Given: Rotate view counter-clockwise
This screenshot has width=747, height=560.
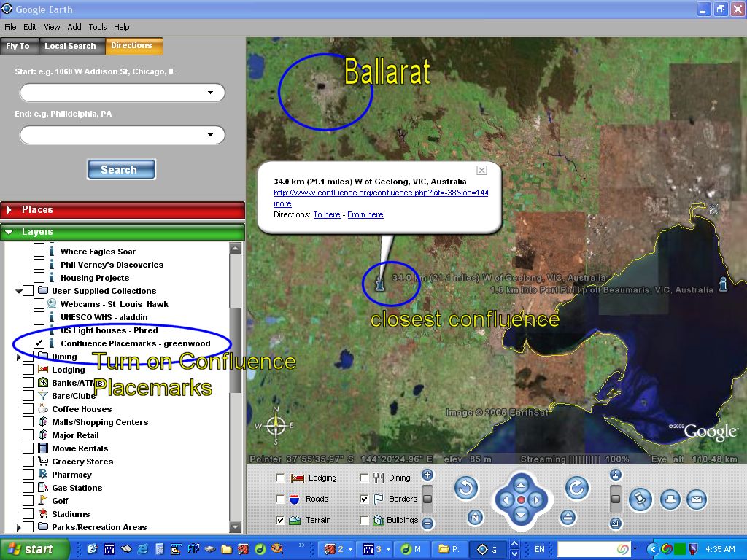Looking at the screenshot, I should click(466, 488).
